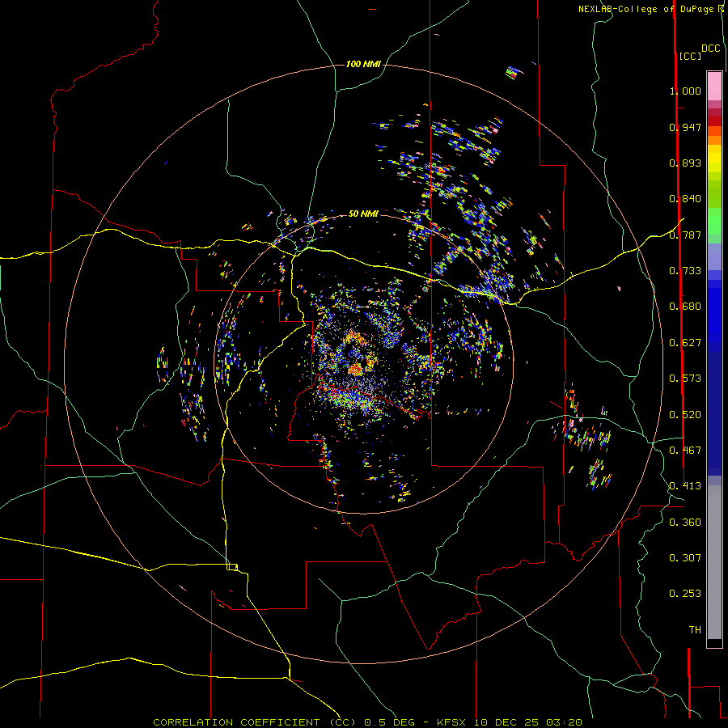Click the 0.627 scale value
This screenshot has height=728, width=728.
click(x=685, y=343)
